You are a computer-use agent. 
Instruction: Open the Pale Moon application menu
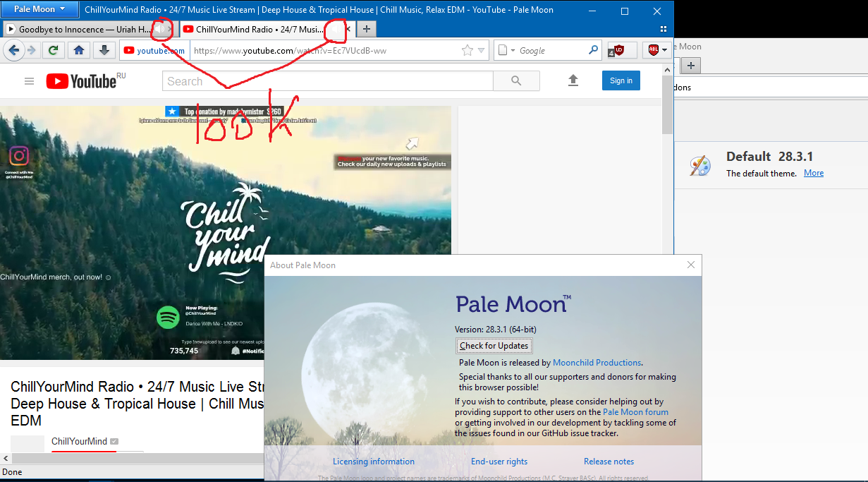click(39, 9)
